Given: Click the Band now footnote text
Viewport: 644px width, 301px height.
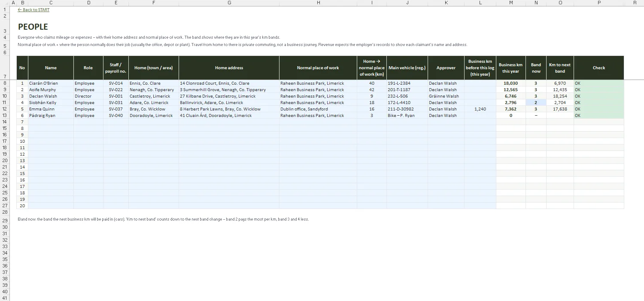Looking at the screenshot, I should tap(163, 219).
